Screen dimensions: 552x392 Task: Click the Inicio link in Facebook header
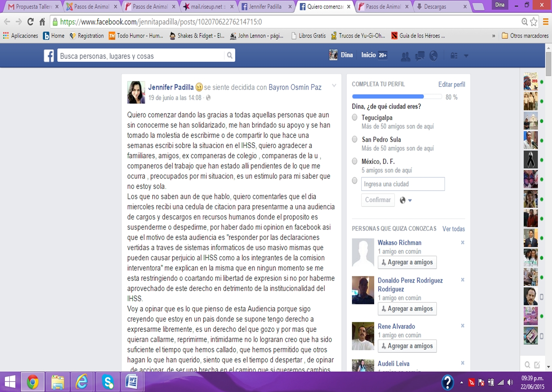point(369,55)
